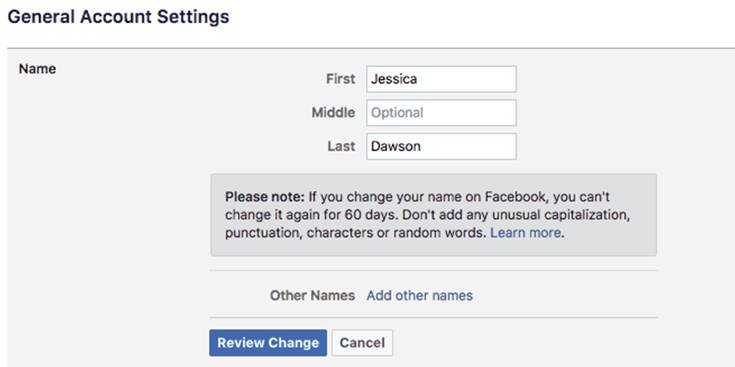Image resolution: width=735 pixels, height=367 pixels.
Task: Click the divider below General Account Settings
Action: pyautogui.click(x=371, y=48)
